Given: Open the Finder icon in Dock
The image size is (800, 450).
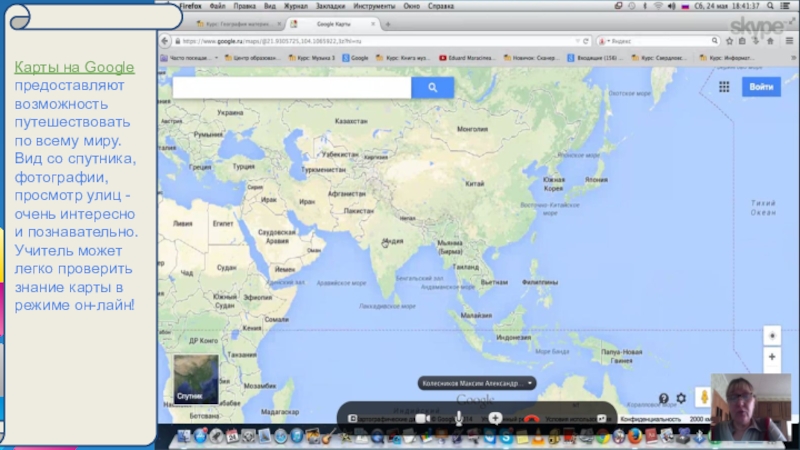Looking at the screenshot, I should coord(184,436).
